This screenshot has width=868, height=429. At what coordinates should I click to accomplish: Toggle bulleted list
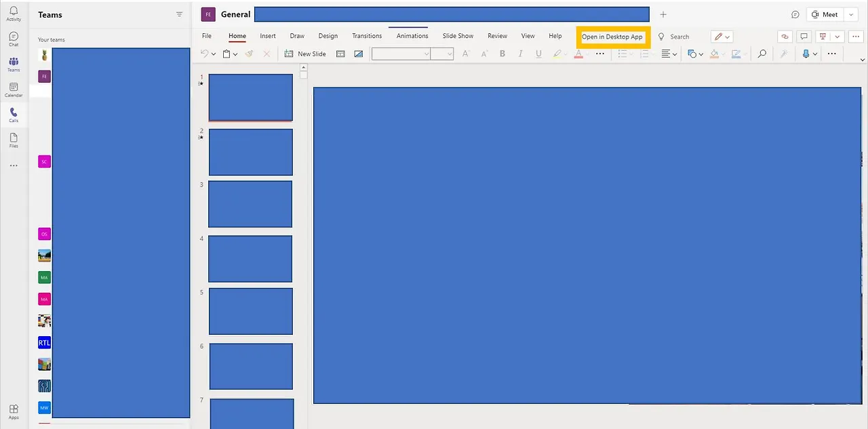(x=624, y=54)
